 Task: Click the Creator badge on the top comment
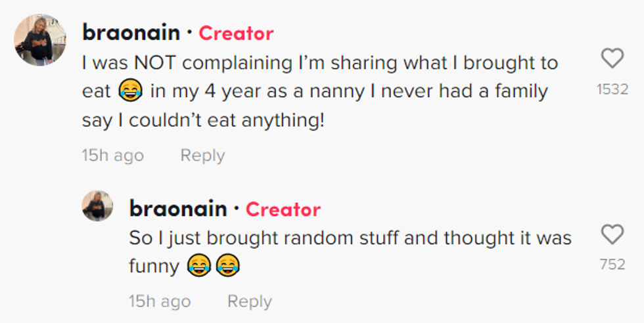pos(236,33)
